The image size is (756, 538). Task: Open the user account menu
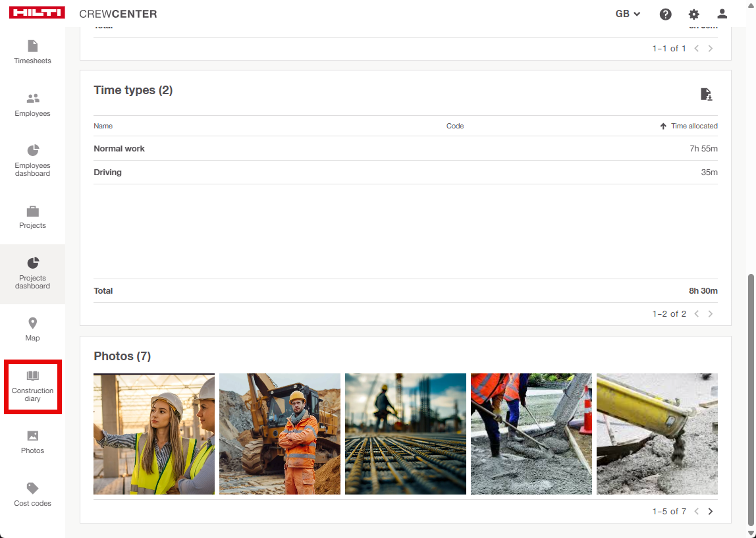(722, 14)
